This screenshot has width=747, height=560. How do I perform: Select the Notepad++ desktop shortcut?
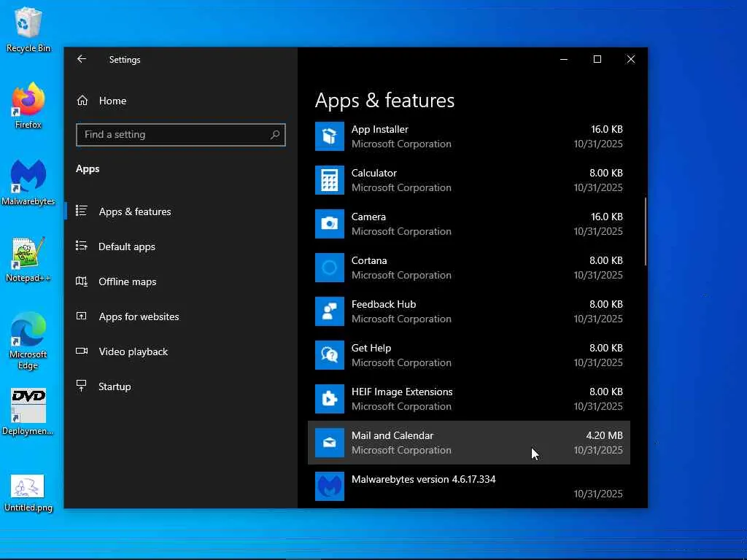coord(28,260)
